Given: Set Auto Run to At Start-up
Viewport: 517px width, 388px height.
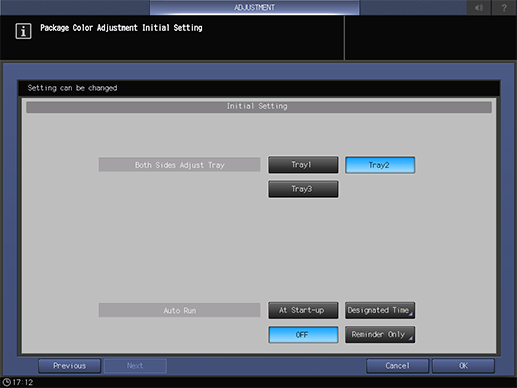Looking at the screenshot, I should [x=303, y=310].
